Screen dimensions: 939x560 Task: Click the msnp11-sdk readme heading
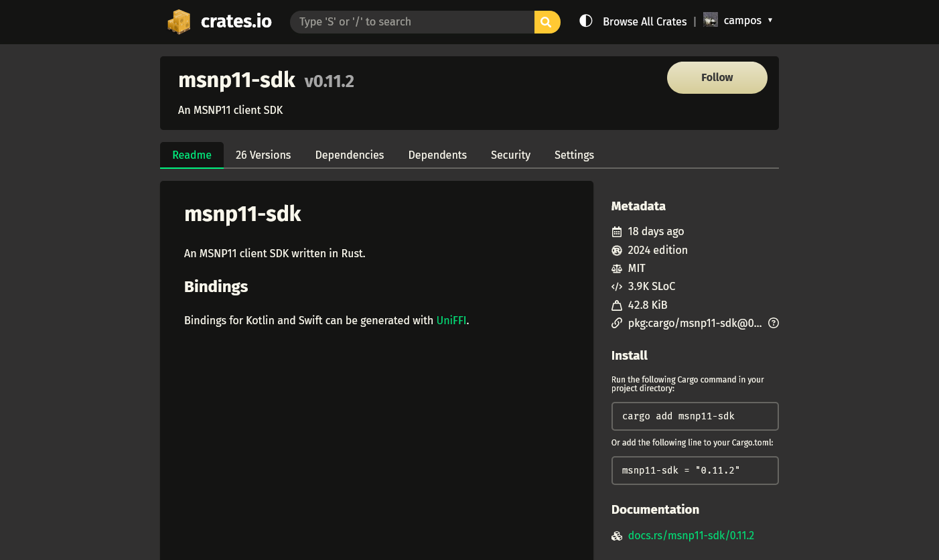pos(242,214)
